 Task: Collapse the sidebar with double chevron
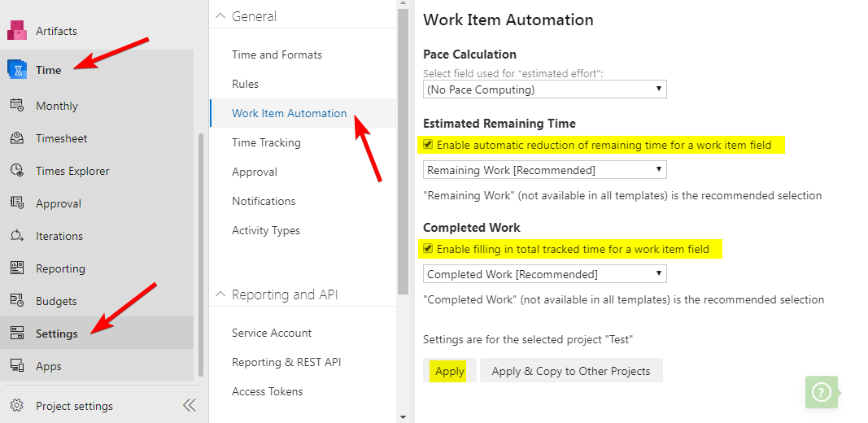coord(190,406)
